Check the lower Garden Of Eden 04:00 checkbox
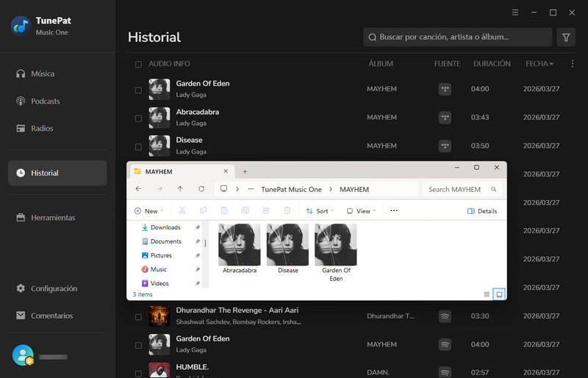Viewport: 588px width, 378px height. (138, 346)
